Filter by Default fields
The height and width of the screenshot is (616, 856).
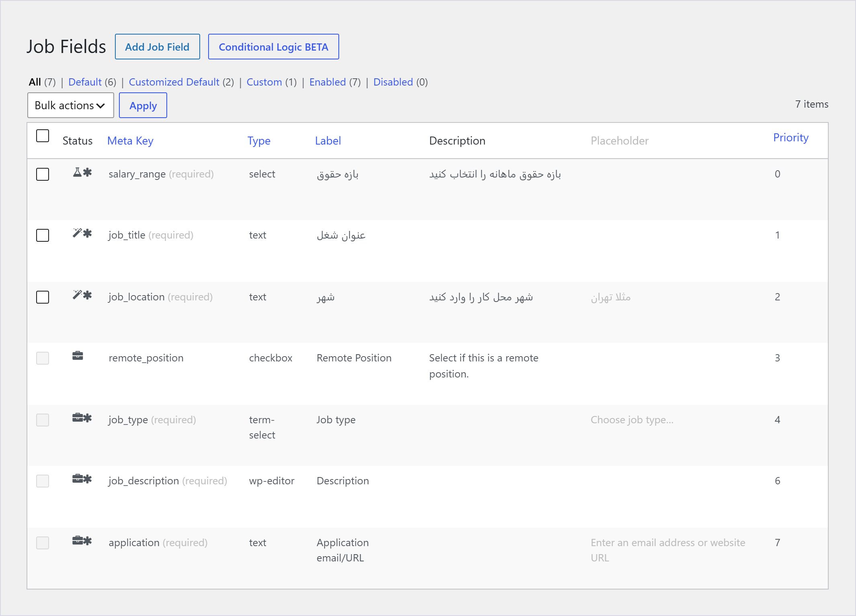[x=85, y=82]
